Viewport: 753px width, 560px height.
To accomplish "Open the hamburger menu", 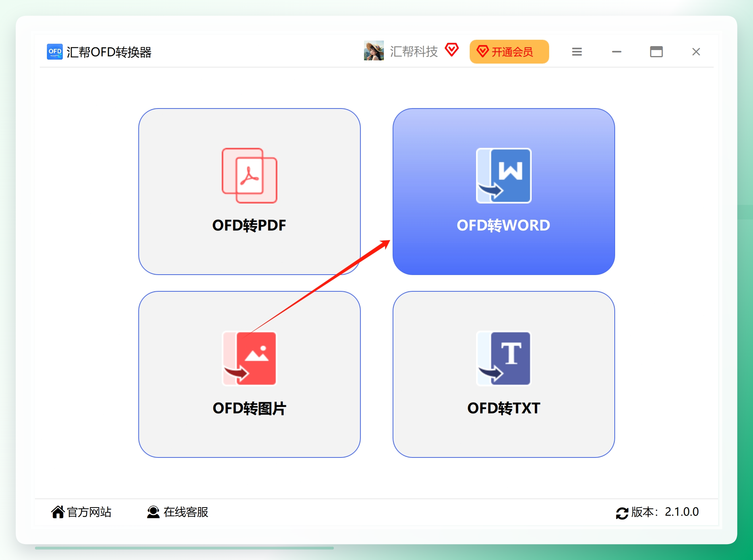I will pyautogui.click(x=577, y=52).
